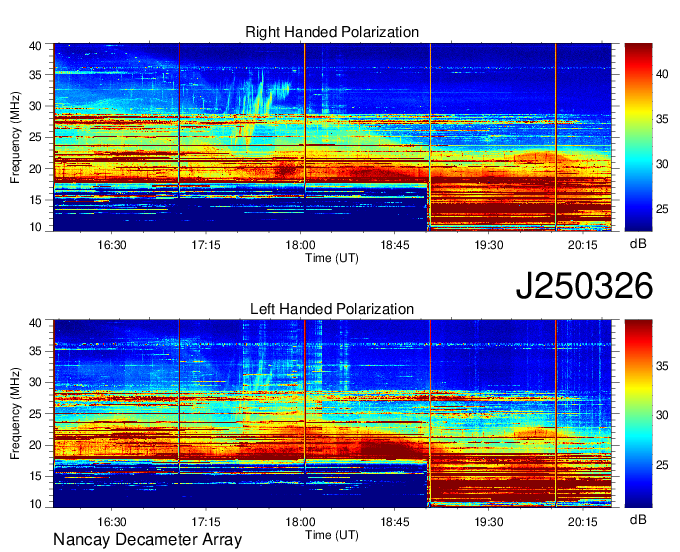Click the 25 dB label on bottom colorbar
The width and height of the screenshot is (680, 552).
[x=662, y=465]
